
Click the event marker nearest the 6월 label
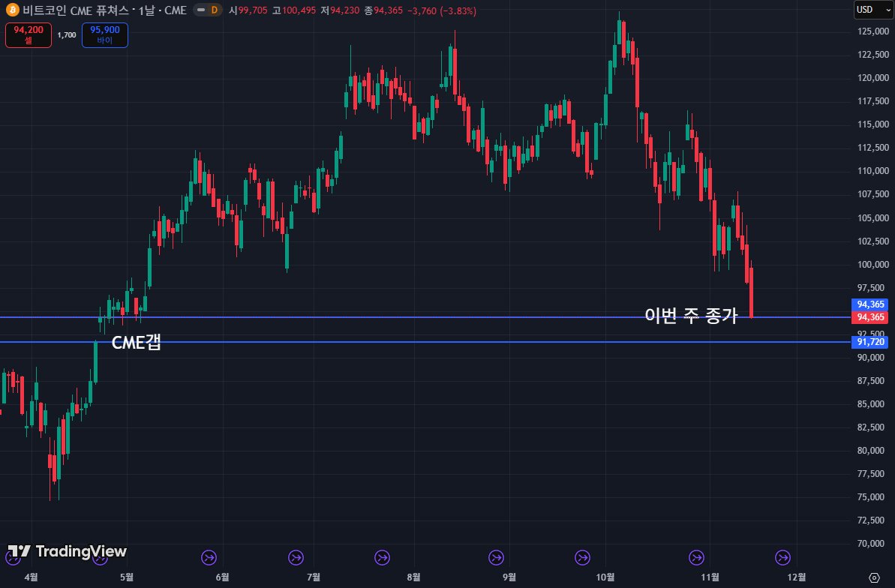click(x=209, y=558)
